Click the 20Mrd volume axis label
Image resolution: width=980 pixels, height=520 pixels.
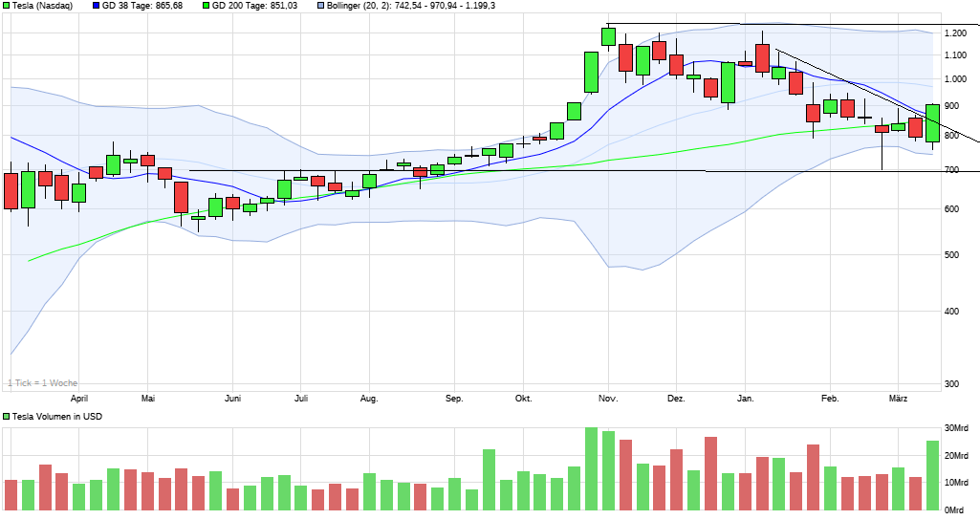956,456
